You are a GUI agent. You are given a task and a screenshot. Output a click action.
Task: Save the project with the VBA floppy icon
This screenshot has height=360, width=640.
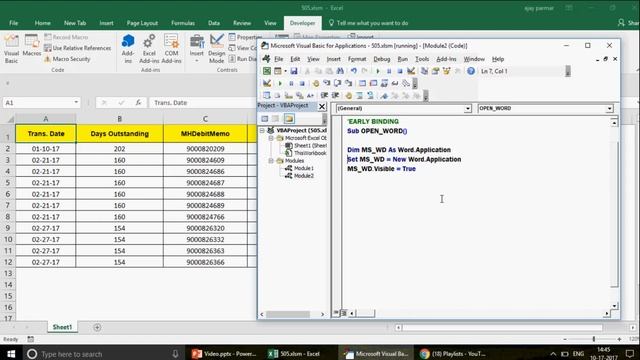click(x=293, y=71)
